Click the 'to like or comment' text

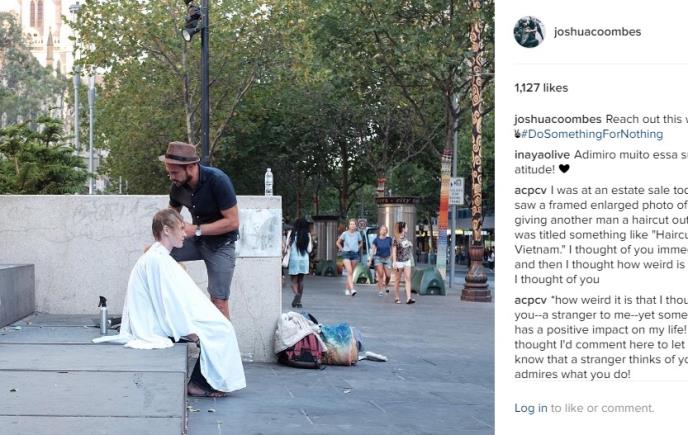(x=602, y=408)
